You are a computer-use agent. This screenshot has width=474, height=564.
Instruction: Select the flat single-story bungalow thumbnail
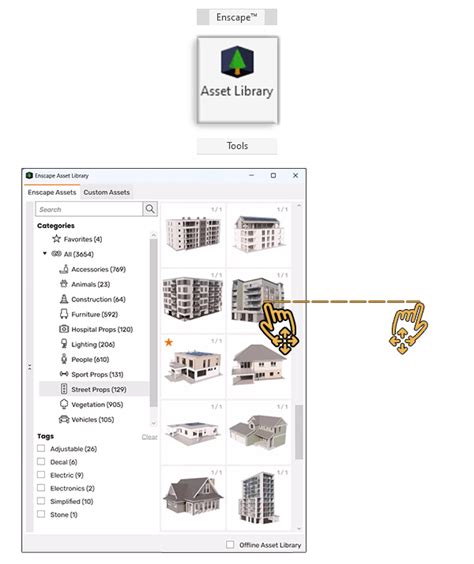coord(193,432)
